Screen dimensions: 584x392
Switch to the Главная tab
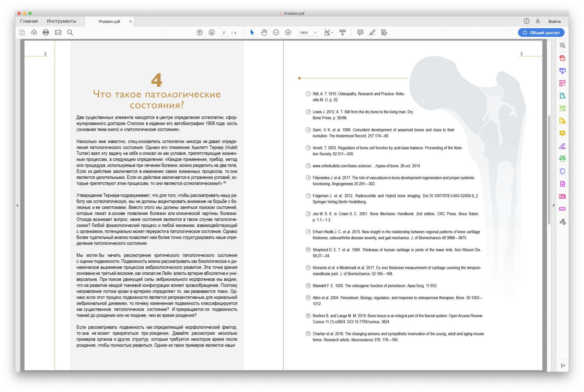click(29, 21)
